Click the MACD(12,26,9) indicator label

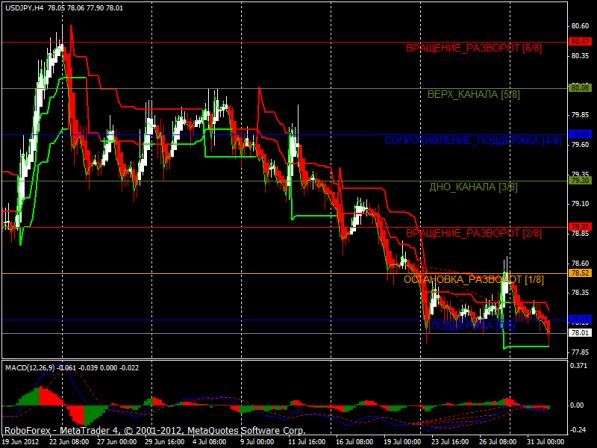point(30,368)
